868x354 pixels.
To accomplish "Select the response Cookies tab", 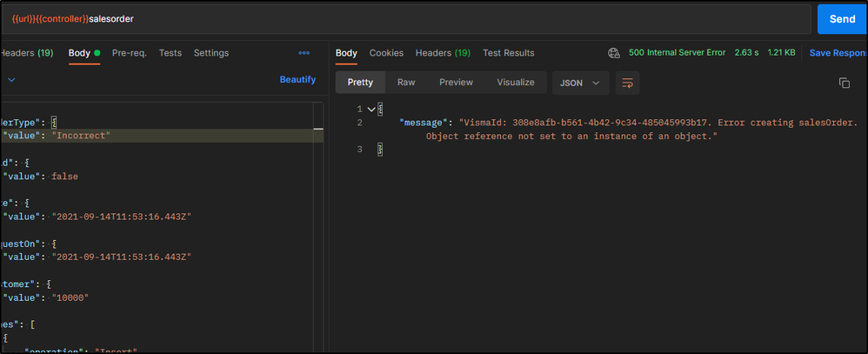I will coord(386,53).
